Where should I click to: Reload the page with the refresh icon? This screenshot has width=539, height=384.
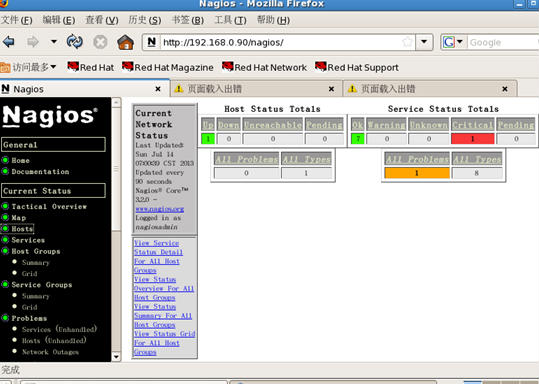click(75, 42)
